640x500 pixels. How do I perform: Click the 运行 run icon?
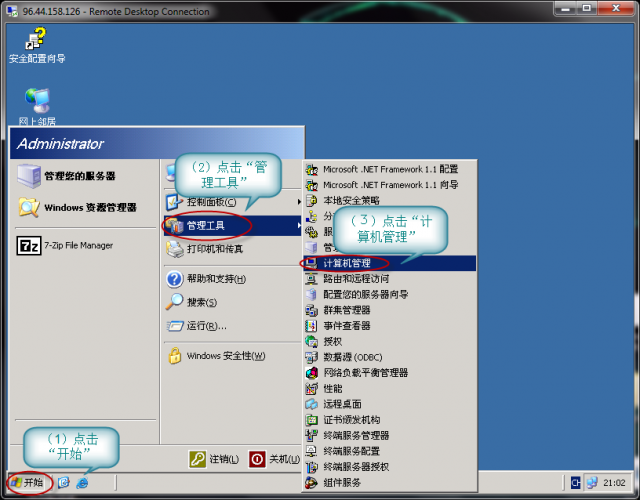click(175, 326)
